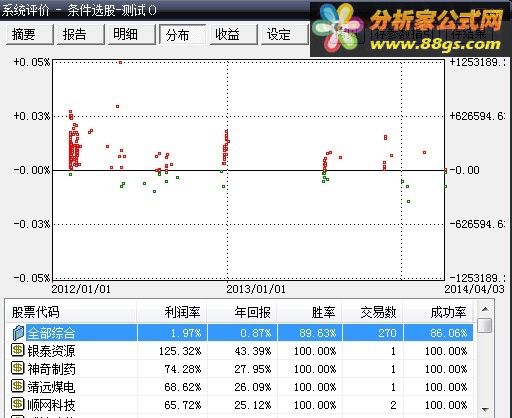Open the 明细 details tab
Image resolution: width=512 pixels, height=418 pixels.
[x=131, y=34]
